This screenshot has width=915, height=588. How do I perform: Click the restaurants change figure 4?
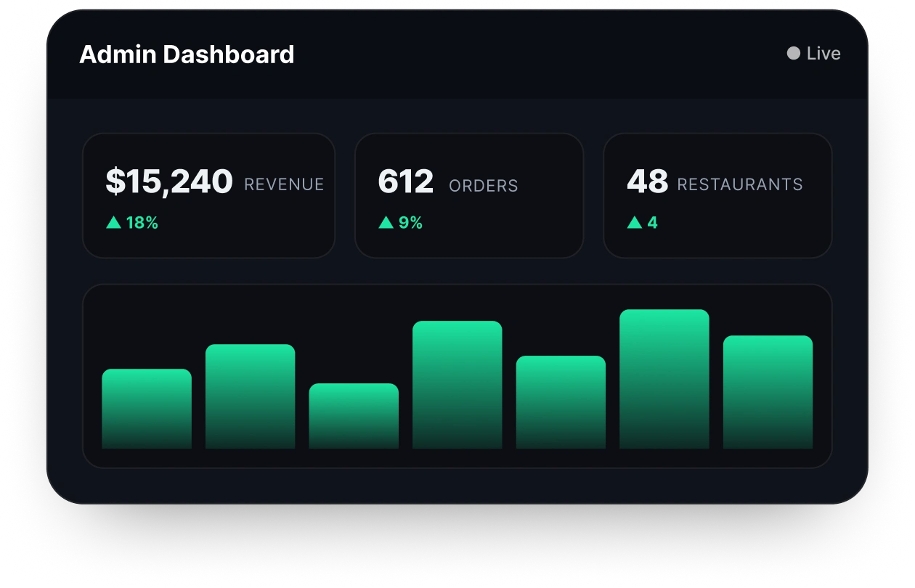coord(652,222)
